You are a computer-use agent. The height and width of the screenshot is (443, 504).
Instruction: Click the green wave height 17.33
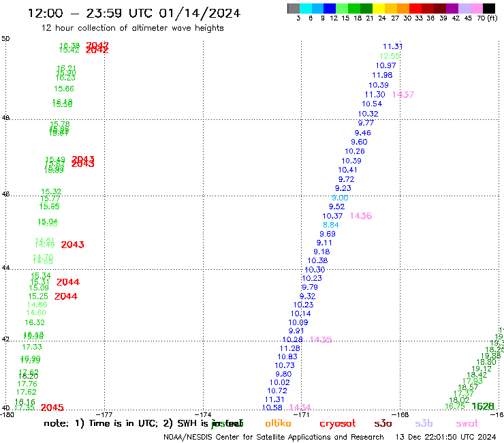(32, 347)
